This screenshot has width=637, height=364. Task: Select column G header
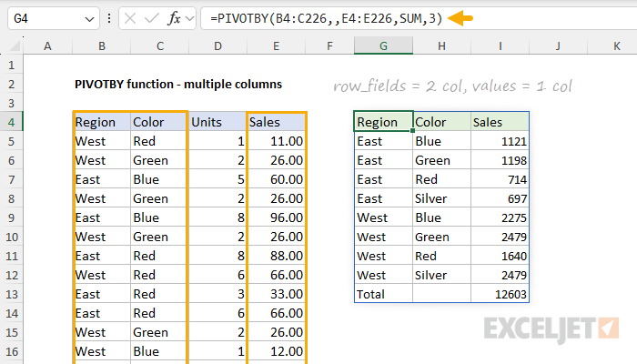tap(383, 45)
